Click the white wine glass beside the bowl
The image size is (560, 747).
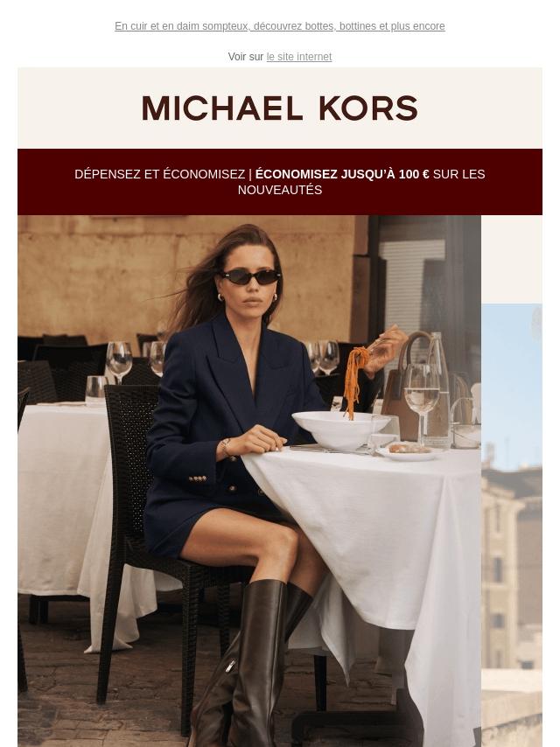[421, 404]
